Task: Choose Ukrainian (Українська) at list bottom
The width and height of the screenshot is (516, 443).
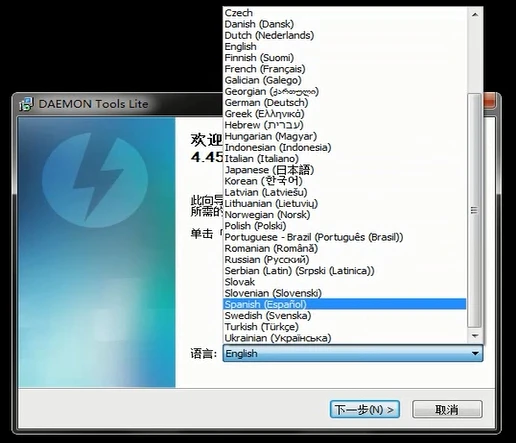Action: (x=344, y=338)
